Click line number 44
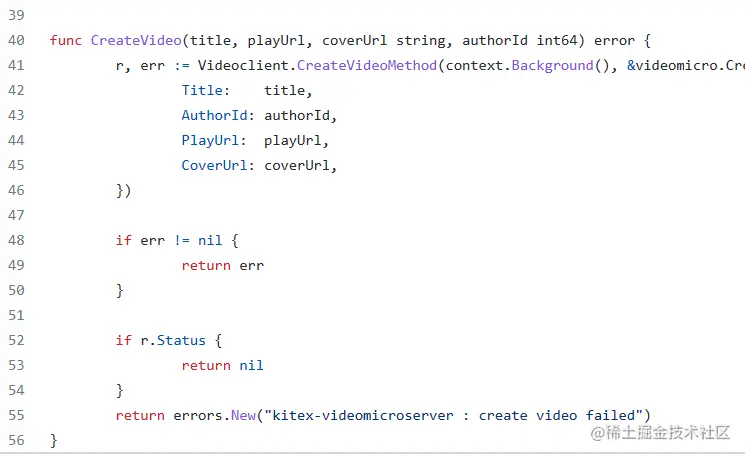Viewport: 745px width, 456px height. 16,140
